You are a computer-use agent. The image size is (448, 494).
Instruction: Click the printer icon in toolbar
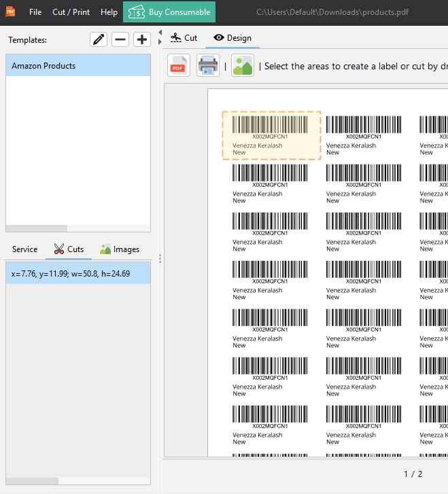coord(208,65)
